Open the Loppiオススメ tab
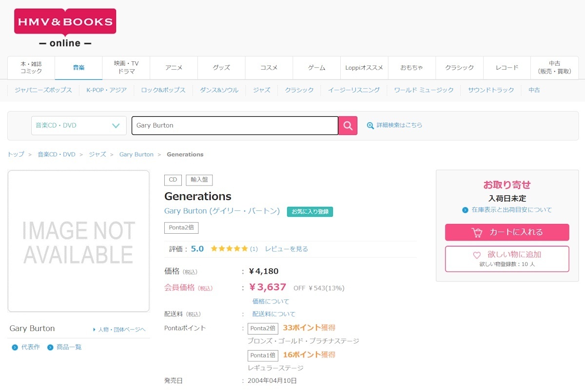 [364, 68]
